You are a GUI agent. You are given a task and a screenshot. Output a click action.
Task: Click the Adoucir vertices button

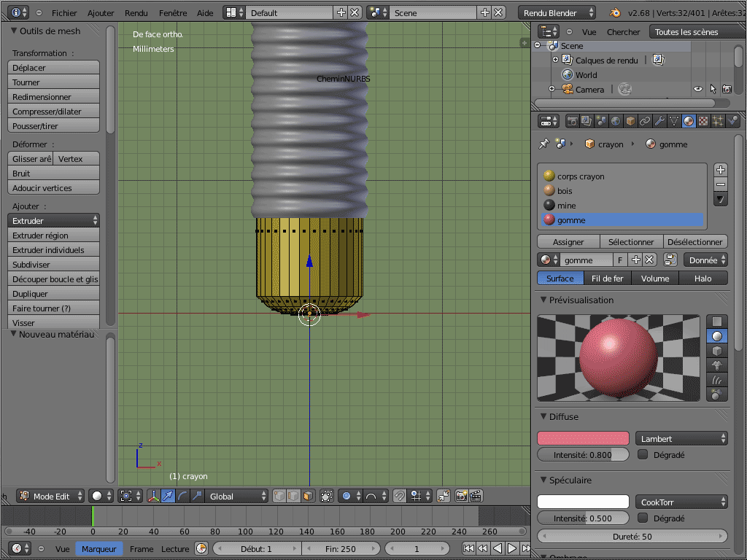click(x=54, y=188)
